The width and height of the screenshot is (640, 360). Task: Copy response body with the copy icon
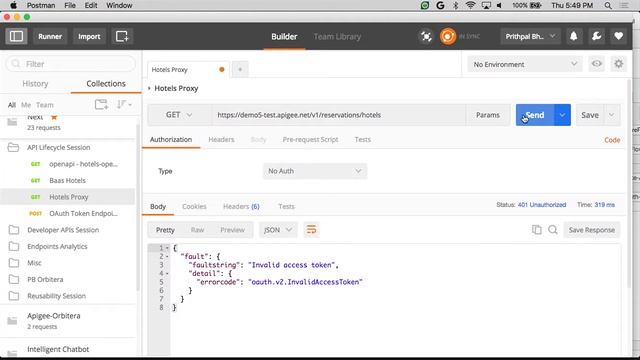pos(537,230)
